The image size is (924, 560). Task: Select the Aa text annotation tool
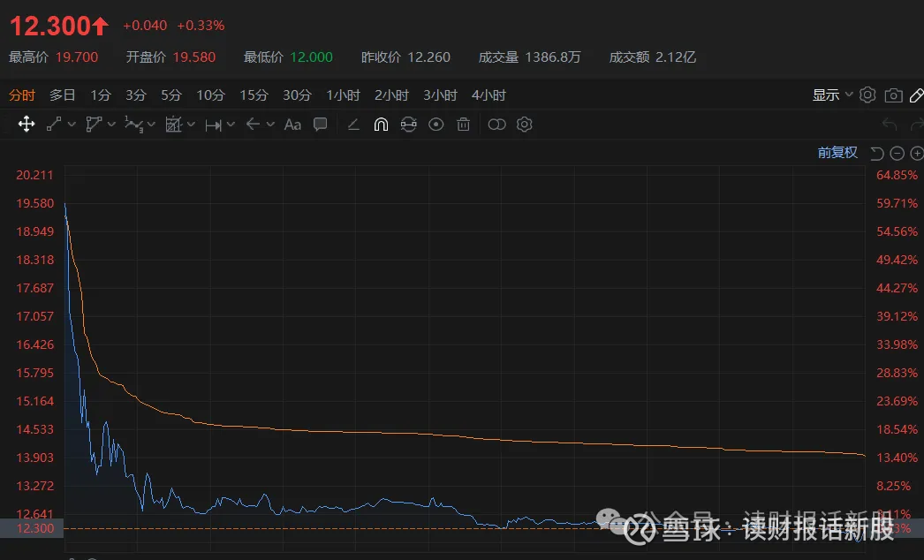292,125
